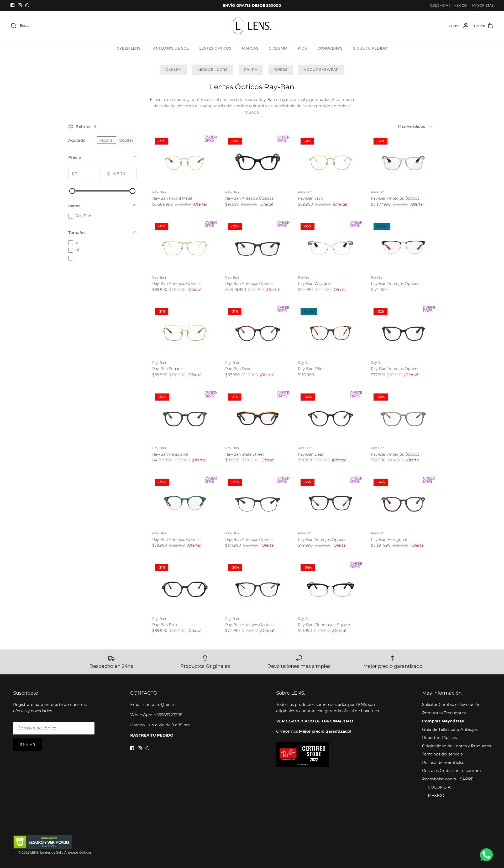
Task: Go to the OAKLEY brand page
Action: (173, 70)
